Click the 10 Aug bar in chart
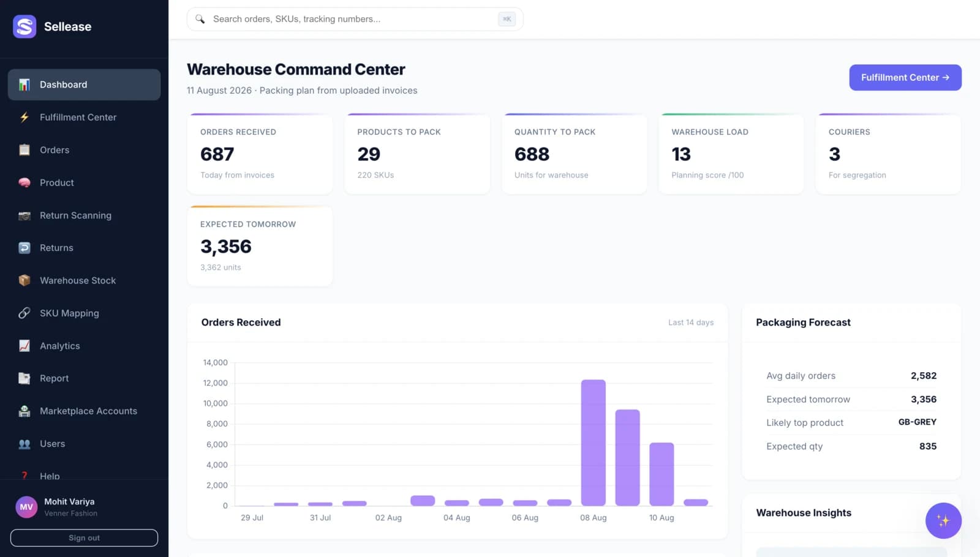 [x=661, y=474]
